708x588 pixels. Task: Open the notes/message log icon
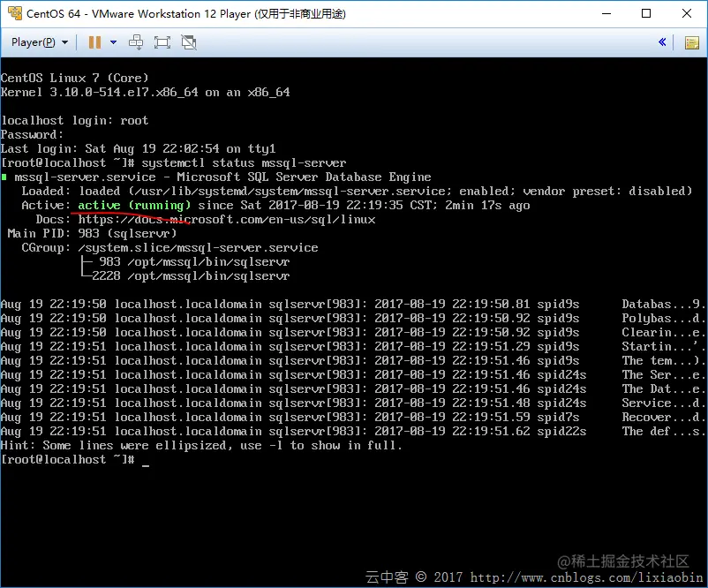(692, 43)
